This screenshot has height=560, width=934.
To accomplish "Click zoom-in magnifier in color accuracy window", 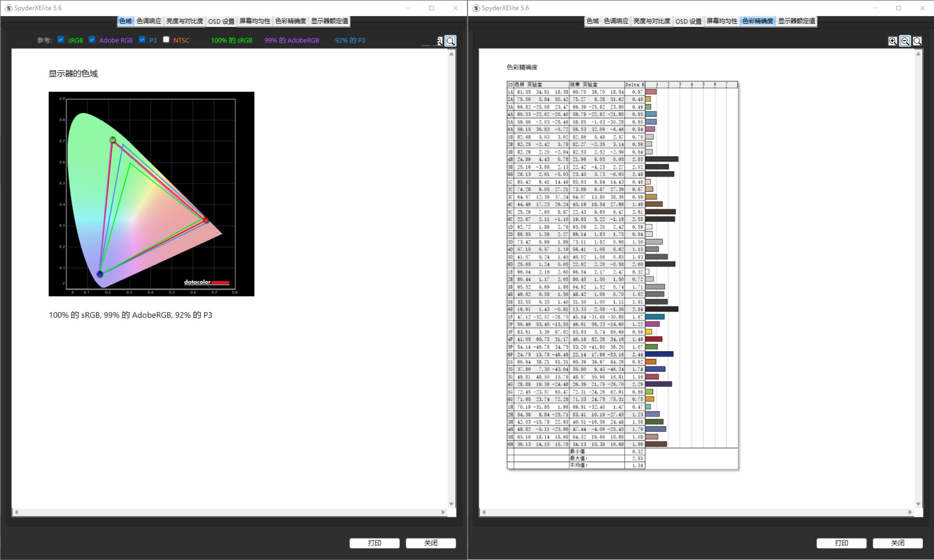I will pyautogui.click(x=892, y=41).
